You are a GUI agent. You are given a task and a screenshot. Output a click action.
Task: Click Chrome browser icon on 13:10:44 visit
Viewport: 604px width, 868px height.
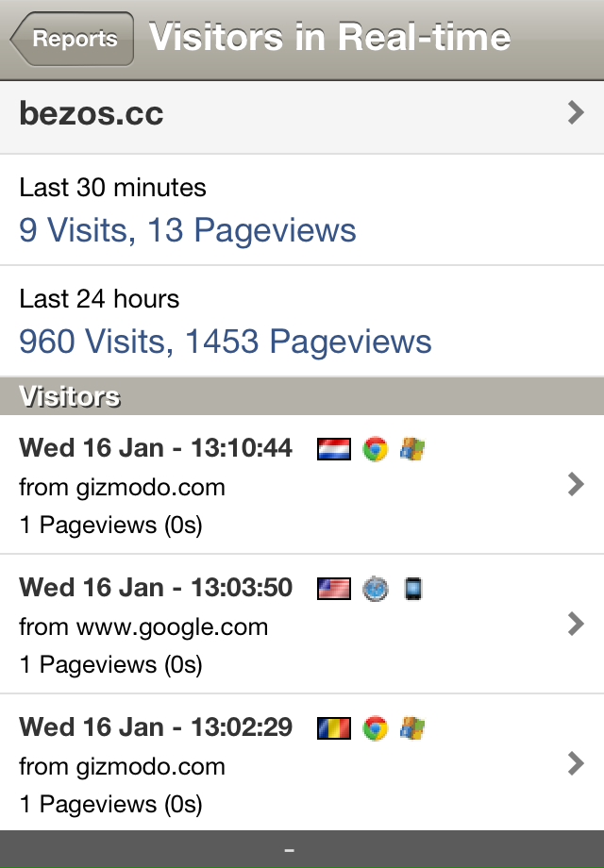(376, 449)
